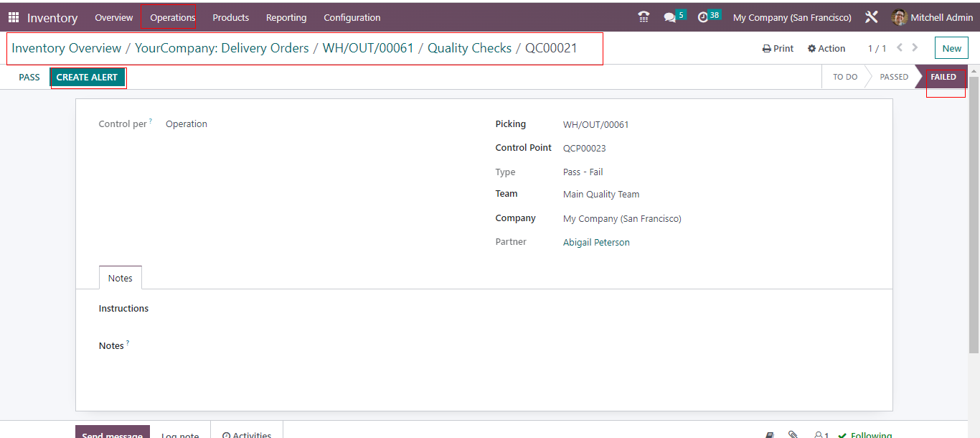Open the Print dropdown
The height and width of the screenshot is (438, 980).
778,48
